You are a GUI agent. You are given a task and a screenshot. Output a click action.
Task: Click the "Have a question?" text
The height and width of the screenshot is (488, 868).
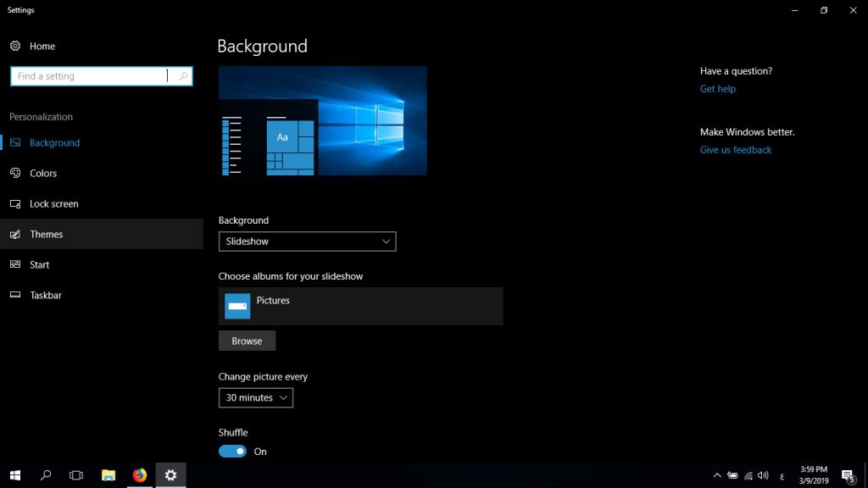point(736,71)
